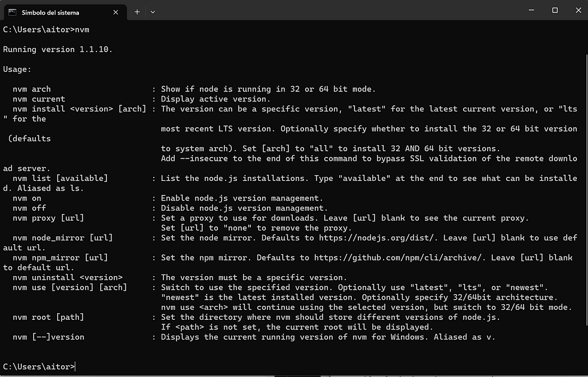The width and height of the screenshot is (588, 377).
Task: Click the bottom 'C:\Users\aitor>' prompt
Action: (39, 367)
